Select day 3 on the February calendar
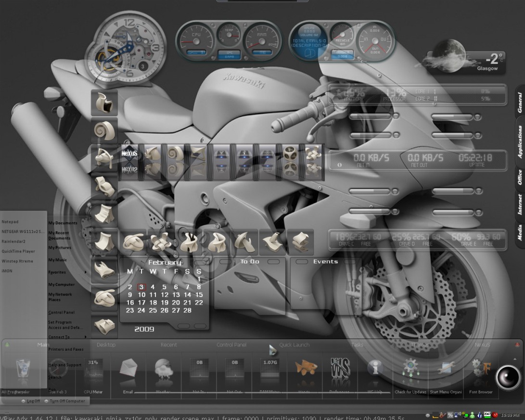525x420 pixels. pyautogui.click(x=141, y=287)
